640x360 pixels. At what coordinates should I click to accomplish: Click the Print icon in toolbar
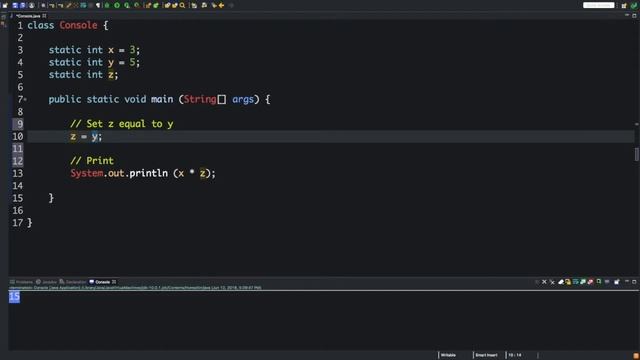coord(31,5)
